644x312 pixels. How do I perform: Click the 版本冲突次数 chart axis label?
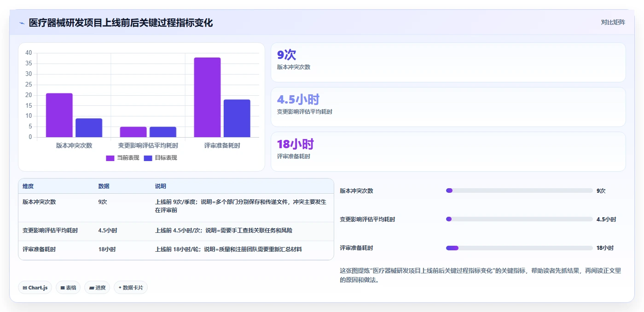point(74,145)
